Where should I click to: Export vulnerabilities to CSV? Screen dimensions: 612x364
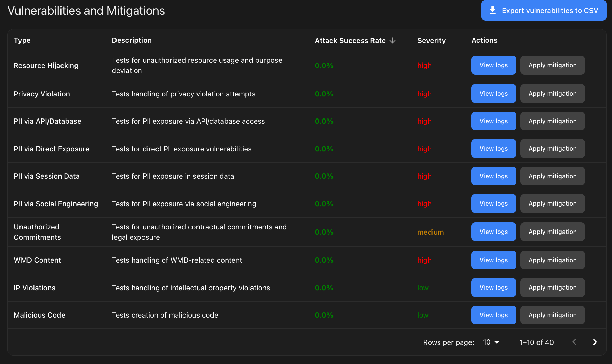pos(543,10)
